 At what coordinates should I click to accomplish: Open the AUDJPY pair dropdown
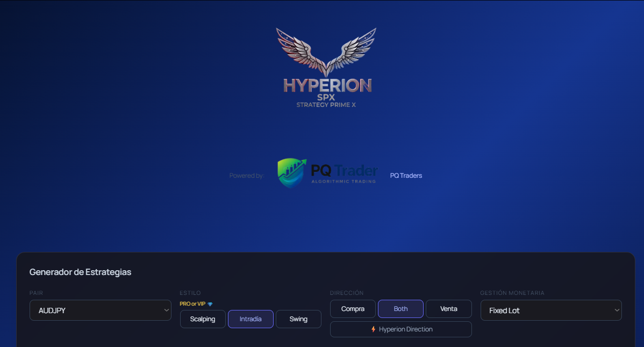100,310
